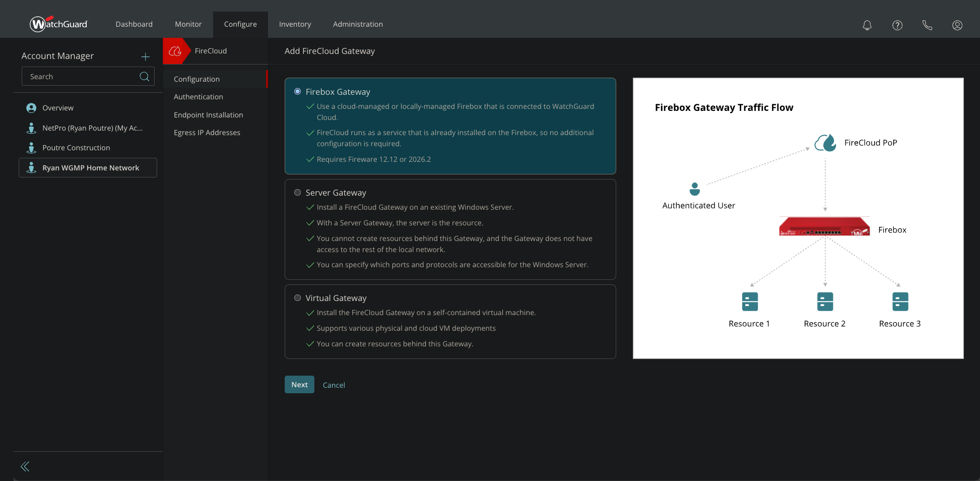Open Poutre Construction account in tree
Screen dimensions: 980x481
click(76, 148)
